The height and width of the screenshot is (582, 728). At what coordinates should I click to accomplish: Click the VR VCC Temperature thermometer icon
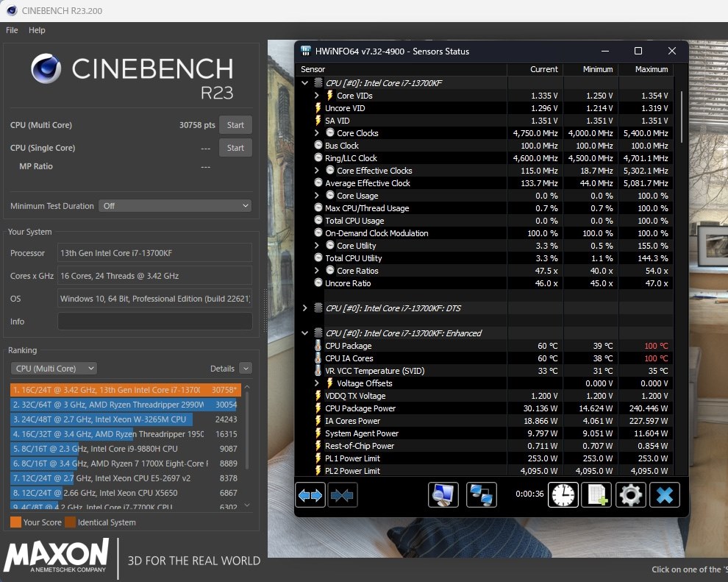318,371
